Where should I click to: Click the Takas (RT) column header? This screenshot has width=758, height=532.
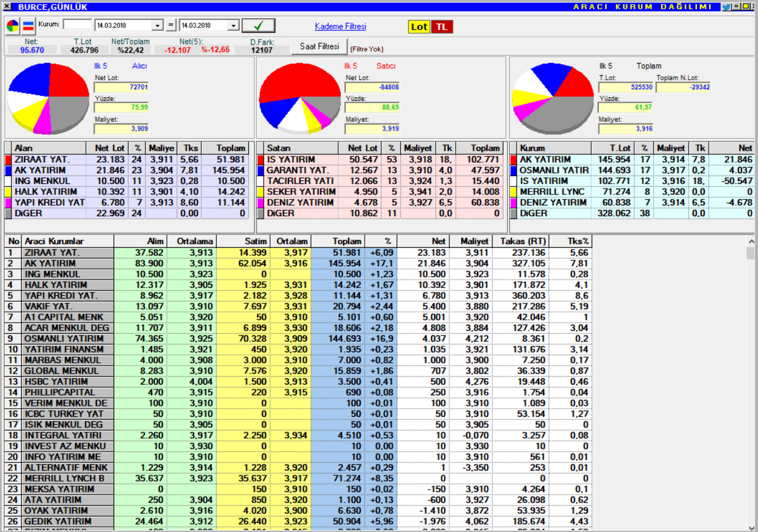521,241
